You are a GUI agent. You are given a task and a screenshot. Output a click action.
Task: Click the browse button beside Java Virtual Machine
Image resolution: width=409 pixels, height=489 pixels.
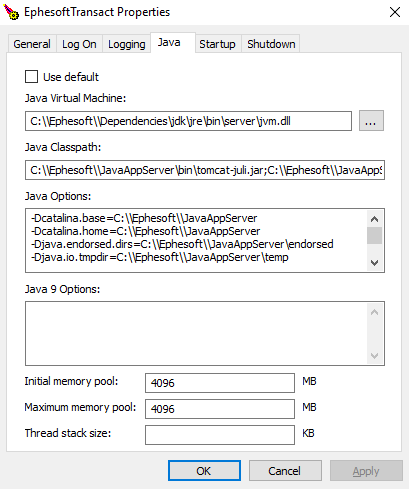pyautogui.click(x=371, y=121)
